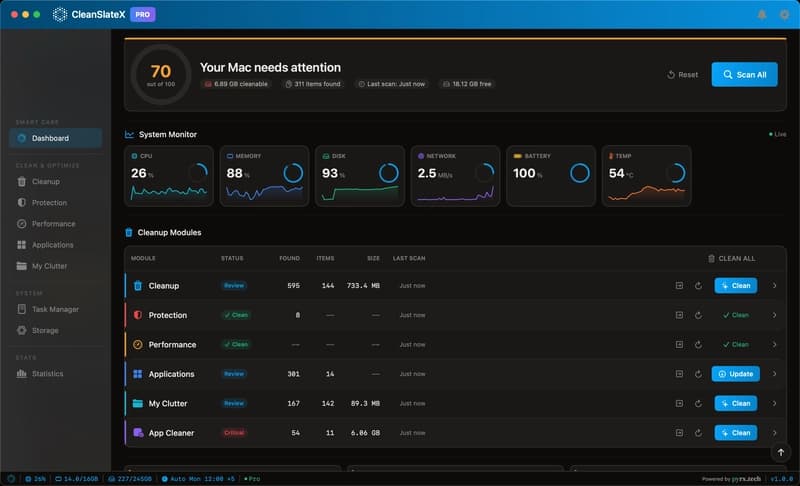Open My Clutter in the sidebar

point(56,266)
